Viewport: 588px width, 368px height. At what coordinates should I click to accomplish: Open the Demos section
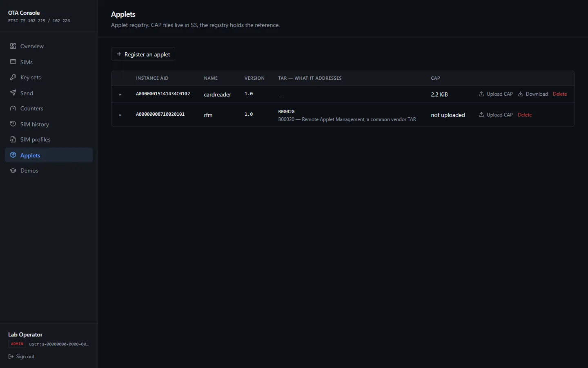[x=49, y=171]
